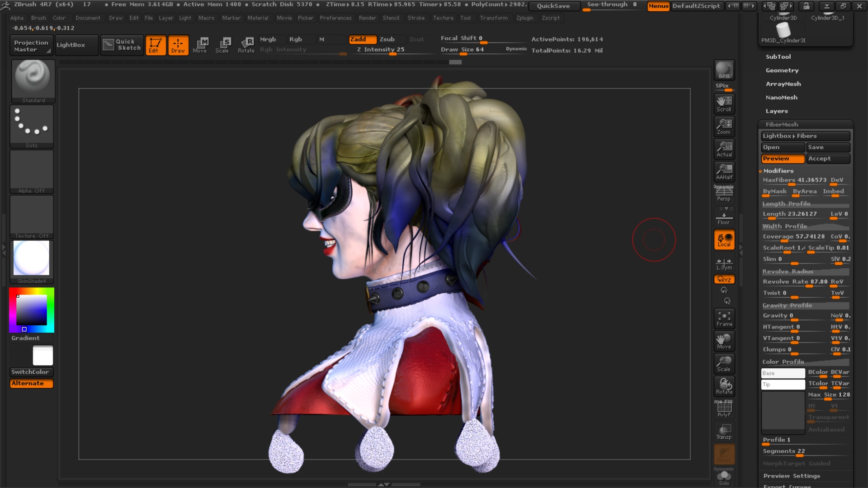Toggle XYZ rotation mode
Screen dimensions: 868x488
point(724,279)
